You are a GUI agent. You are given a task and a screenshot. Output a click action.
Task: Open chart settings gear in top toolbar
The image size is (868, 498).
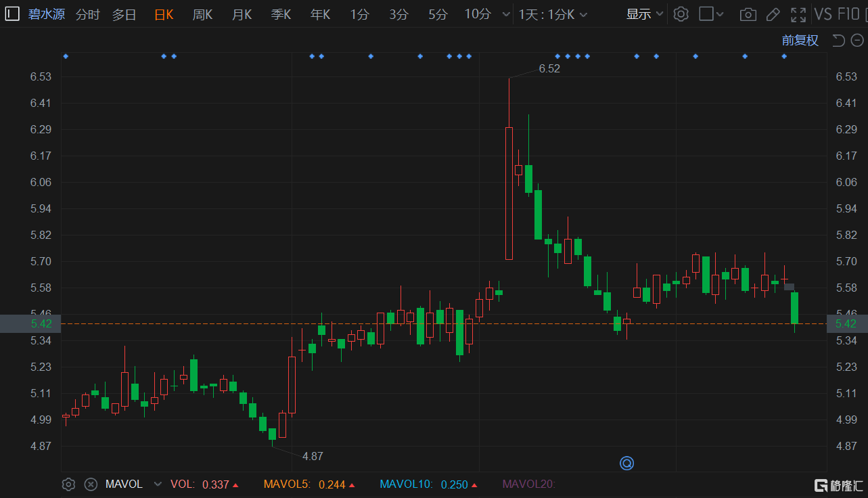[681, 14]
